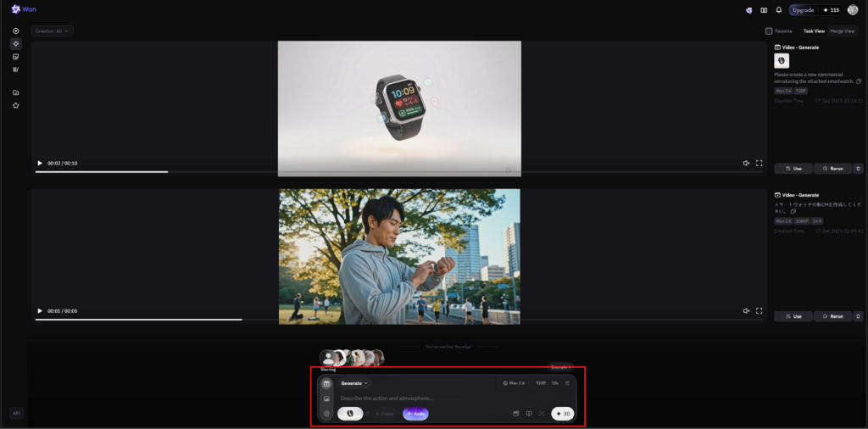Image resolution: width=868 pixels, height=429 pixels.
Task: Click the Upgrade button
Action: pyautogui.click(x=803, y=10)
